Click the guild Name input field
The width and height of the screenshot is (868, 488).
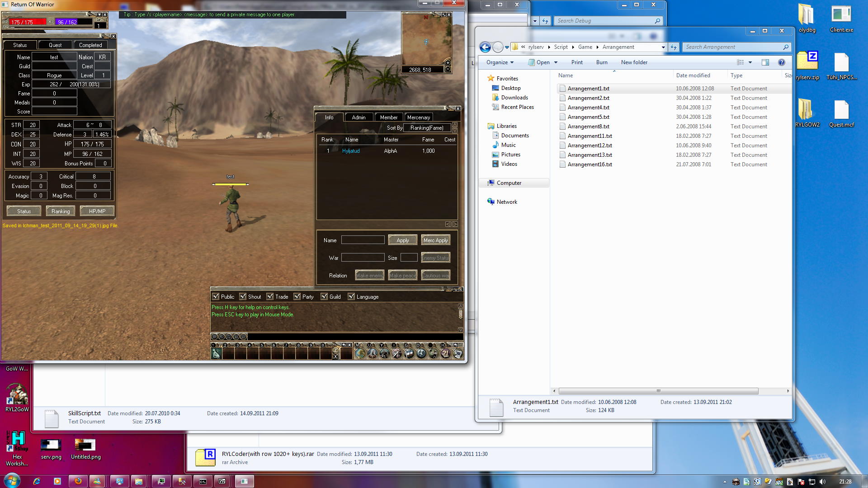point(363,240)
